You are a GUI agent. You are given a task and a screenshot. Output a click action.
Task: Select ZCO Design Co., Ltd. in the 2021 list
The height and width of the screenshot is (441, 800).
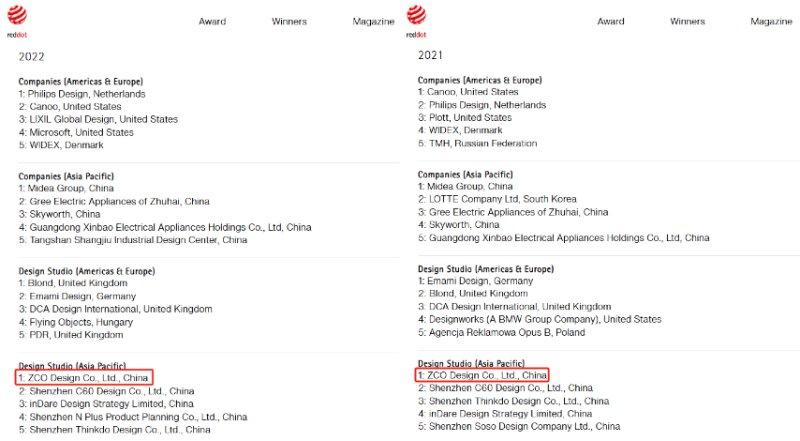tap(483, 375)
